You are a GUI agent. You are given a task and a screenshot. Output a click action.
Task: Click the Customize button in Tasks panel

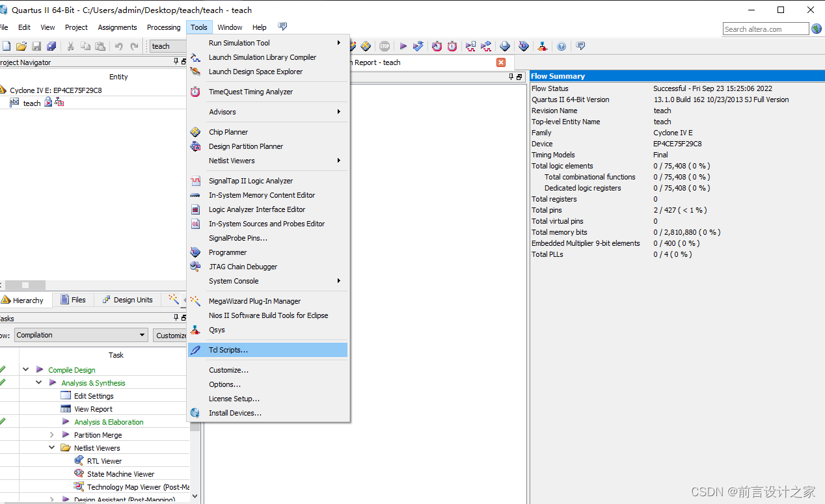[x=171, y=335]
